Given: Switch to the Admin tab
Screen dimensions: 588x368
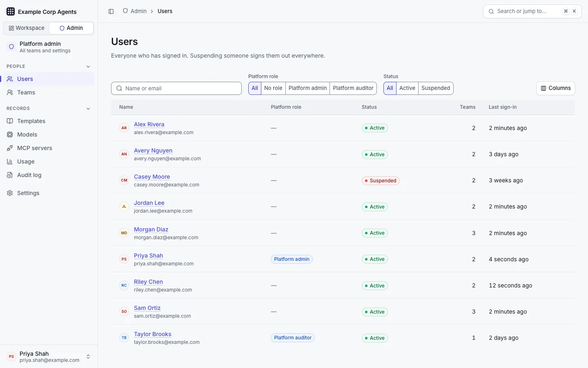Looking at the screenshot, I should tap(71, 28).
